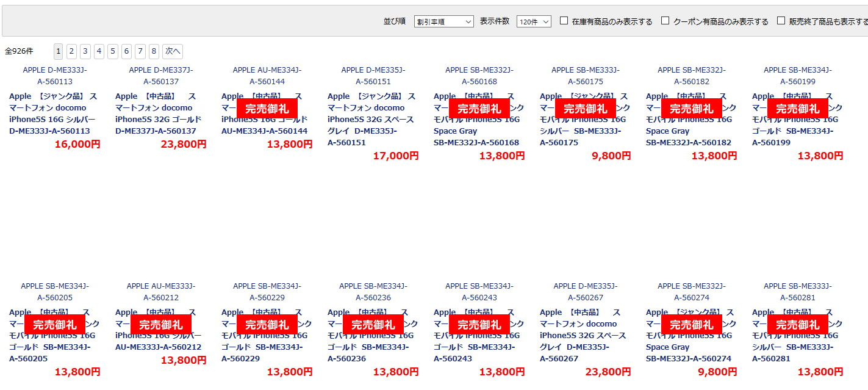Viewport: 868px width, 390px height.
Task: Click the 全926件 total count text
Action: (19, 51)
